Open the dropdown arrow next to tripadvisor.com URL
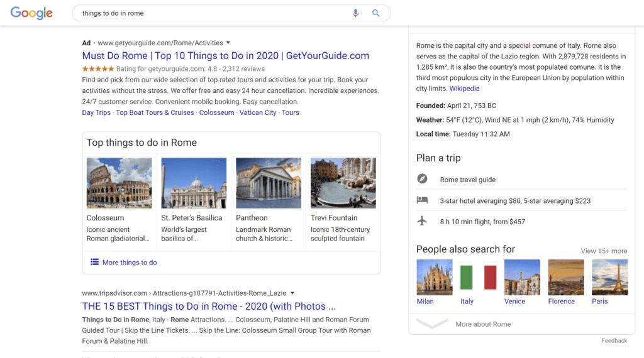The image size is (644, 358). pyautogui.click(x=292, y=293)
